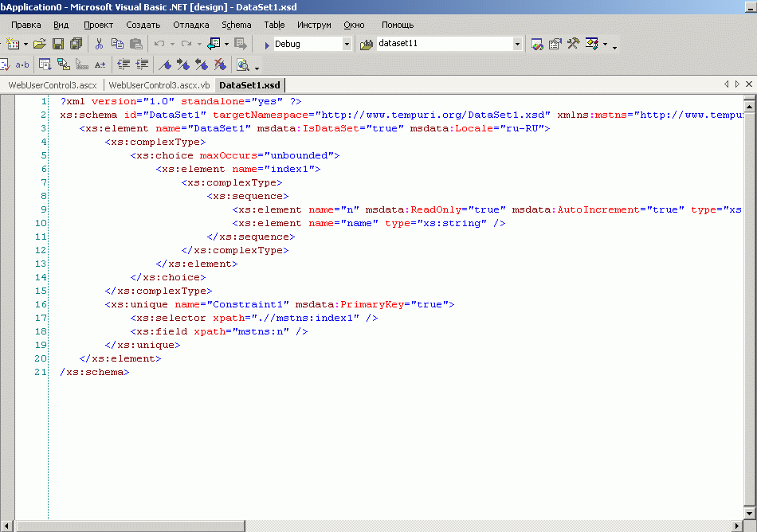Click the Display Quick Info icon
Screen dimensions: 757x532
pyautogui.click(x=81, y=65)
